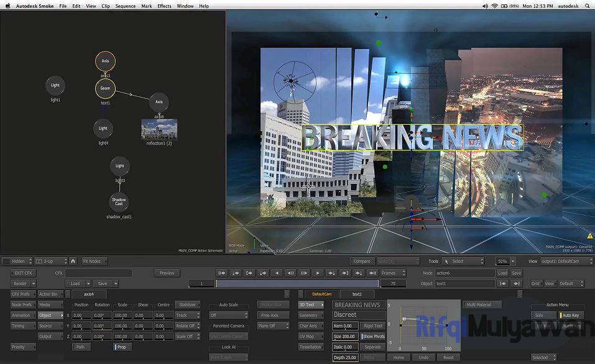The width and height of the screenshot is (595, 364).
Task: Click the Size 200.00 value slider
Action: (344, 336)
